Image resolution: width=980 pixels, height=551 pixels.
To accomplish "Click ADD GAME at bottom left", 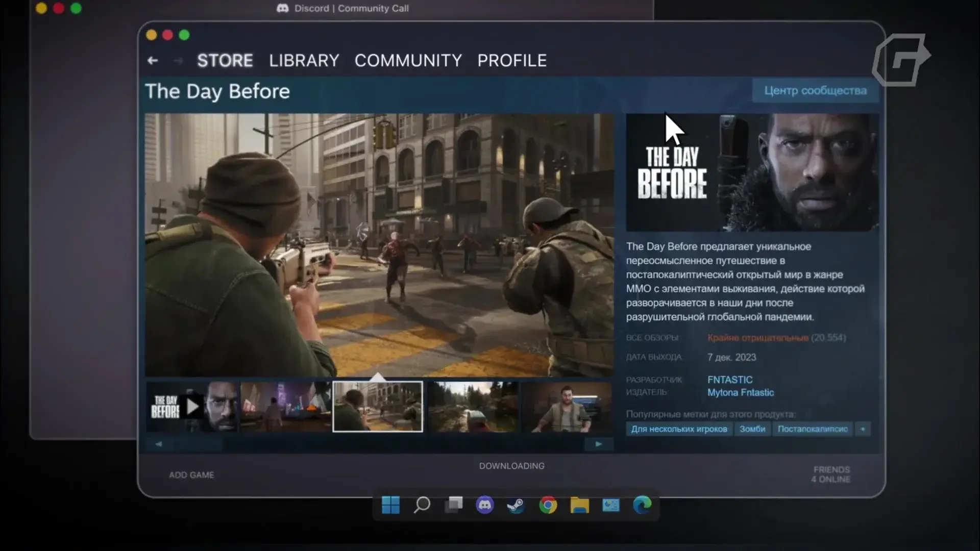I will pyautogui.click(x=191, y=475).
